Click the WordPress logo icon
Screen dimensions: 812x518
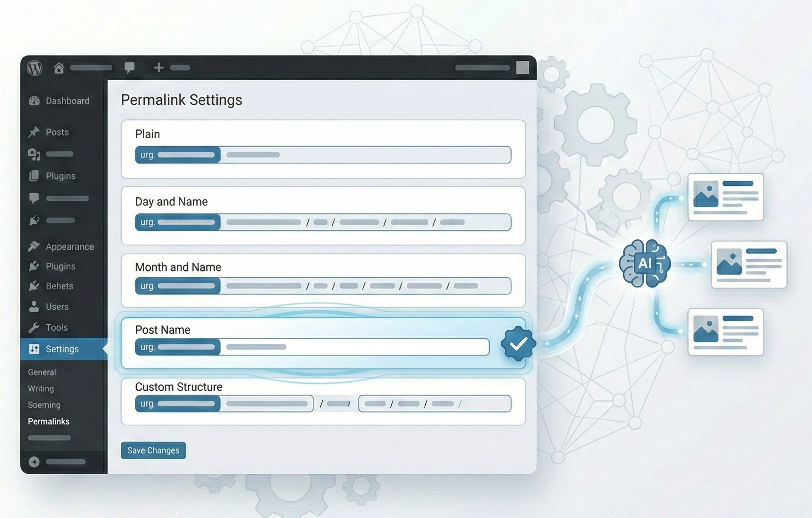click(x=35, y=68)
